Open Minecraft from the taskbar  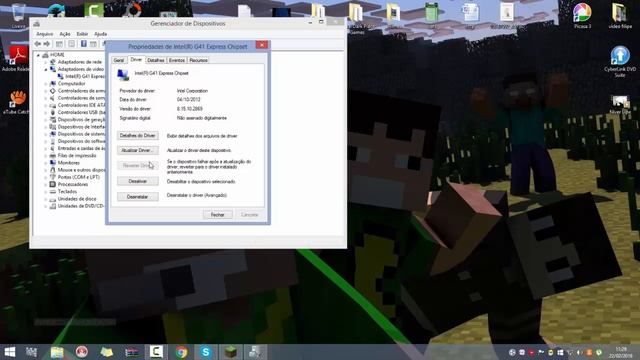click(x=231, y=352)
